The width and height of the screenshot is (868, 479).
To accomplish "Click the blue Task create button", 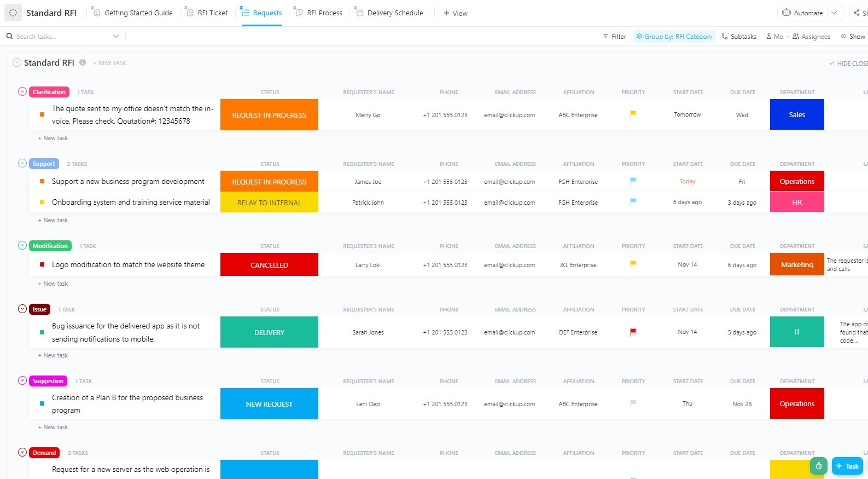I will point(847,466).
